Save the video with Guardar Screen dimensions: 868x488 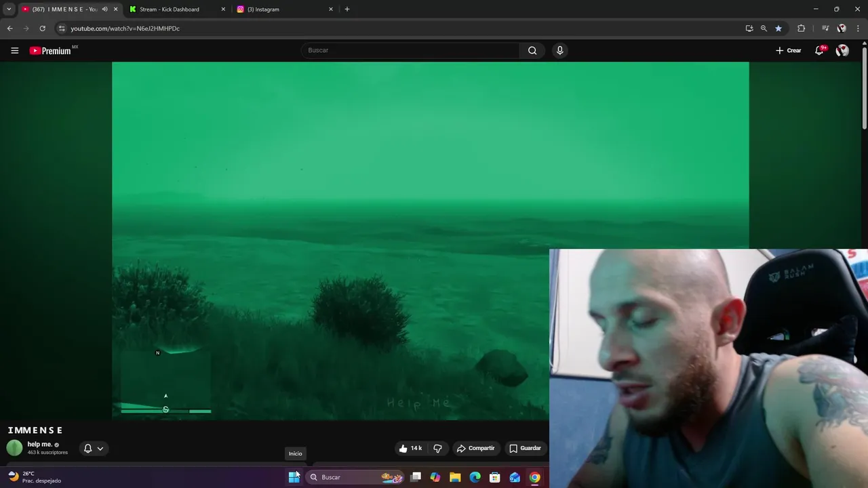[x=525, y=448]
